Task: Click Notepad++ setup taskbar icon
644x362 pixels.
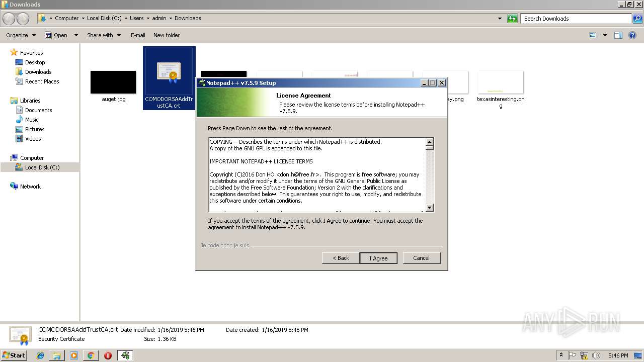Action: tap(125, 355)
